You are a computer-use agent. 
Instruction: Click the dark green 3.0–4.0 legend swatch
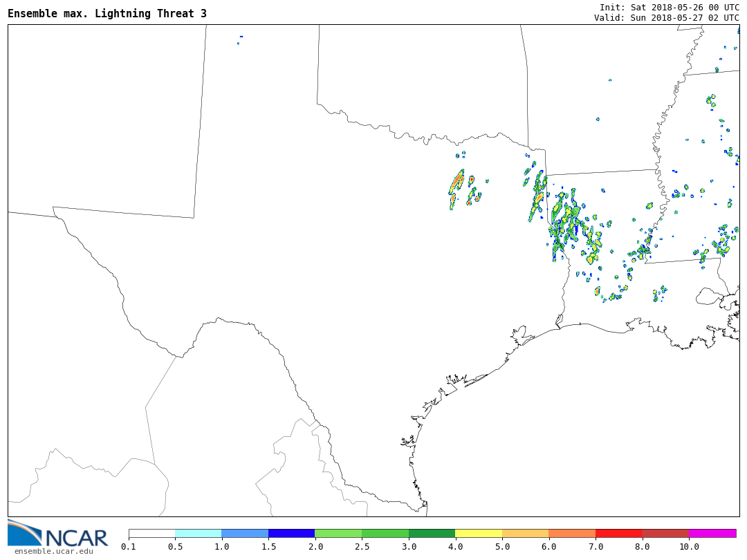(x=432, y=533)
